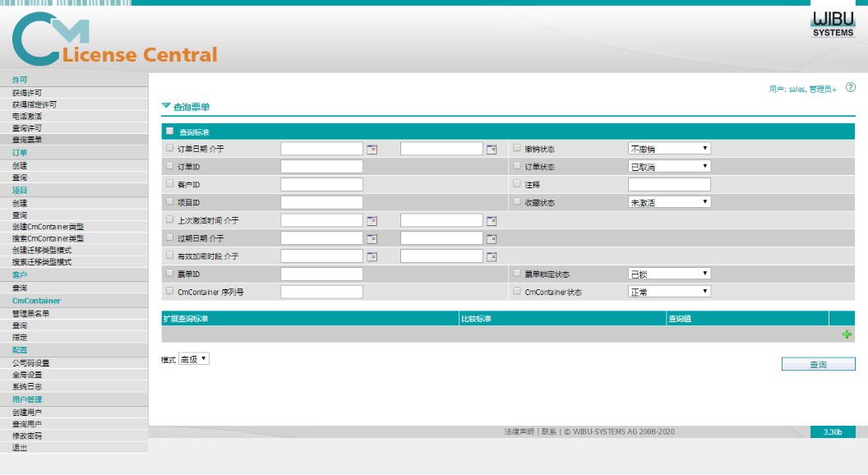Open the 票单锁定状态 dropdown showing 已锁
The width and height of the screenshot is (868, 475).
point(669,274)
